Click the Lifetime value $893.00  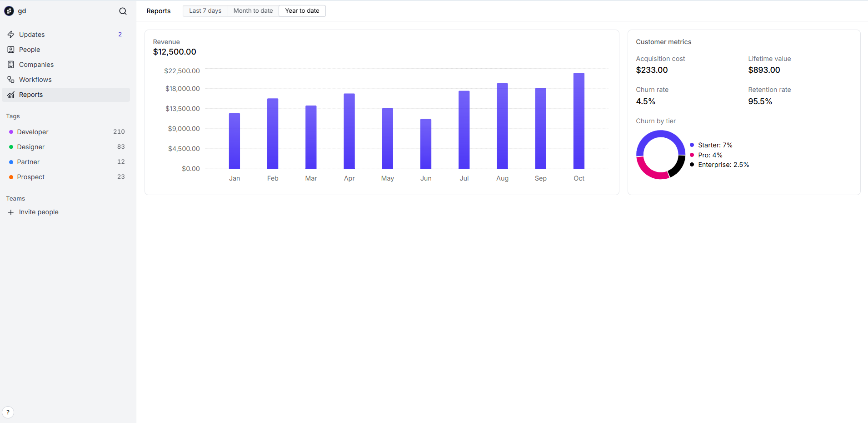point(764,70)
